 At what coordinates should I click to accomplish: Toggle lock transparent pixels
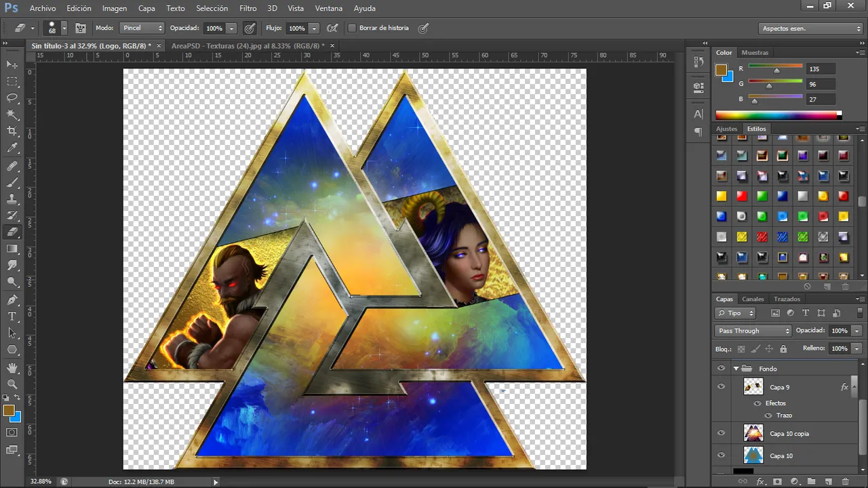741,349
